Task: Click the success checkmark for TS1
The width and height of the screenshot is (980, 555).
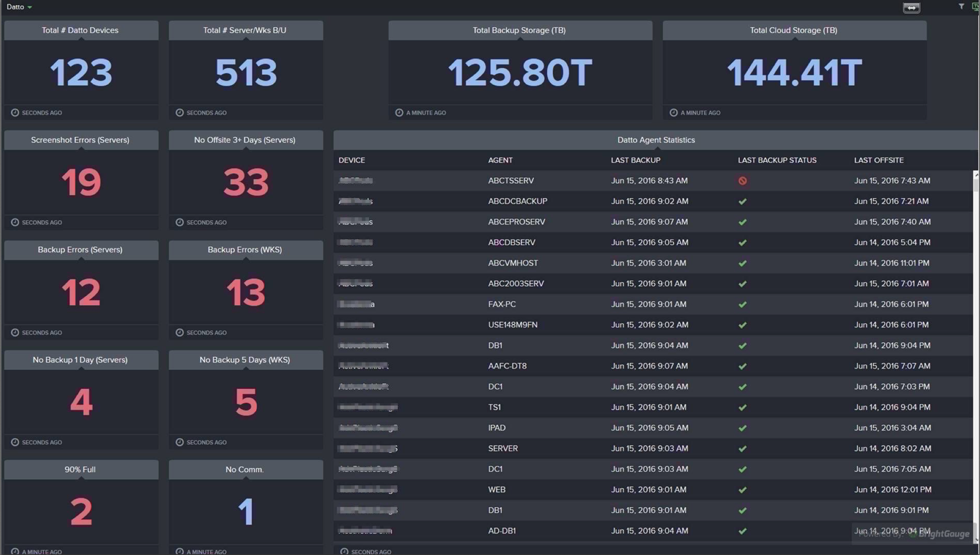Action: pos(742,408)
